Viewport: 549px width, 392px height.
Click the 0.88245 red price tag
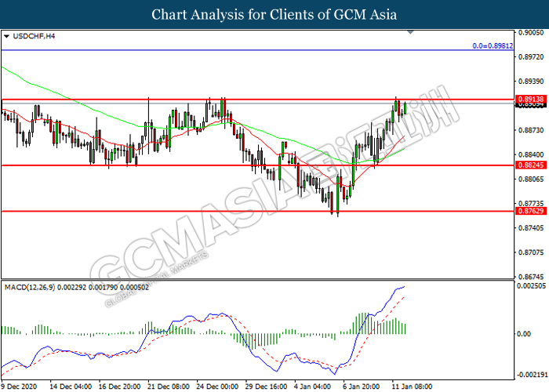529,165
